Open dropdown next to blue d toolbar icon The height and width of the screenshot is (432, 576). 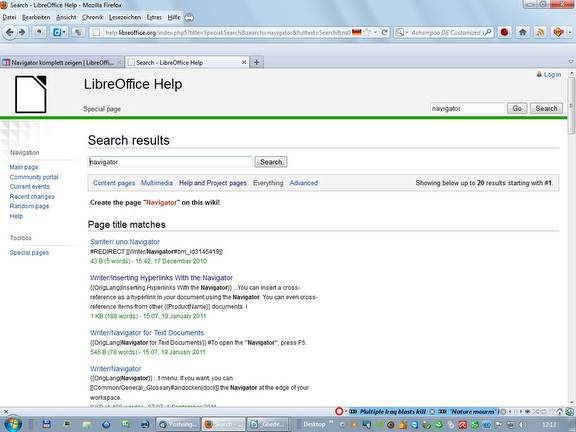tap(64, 32)
